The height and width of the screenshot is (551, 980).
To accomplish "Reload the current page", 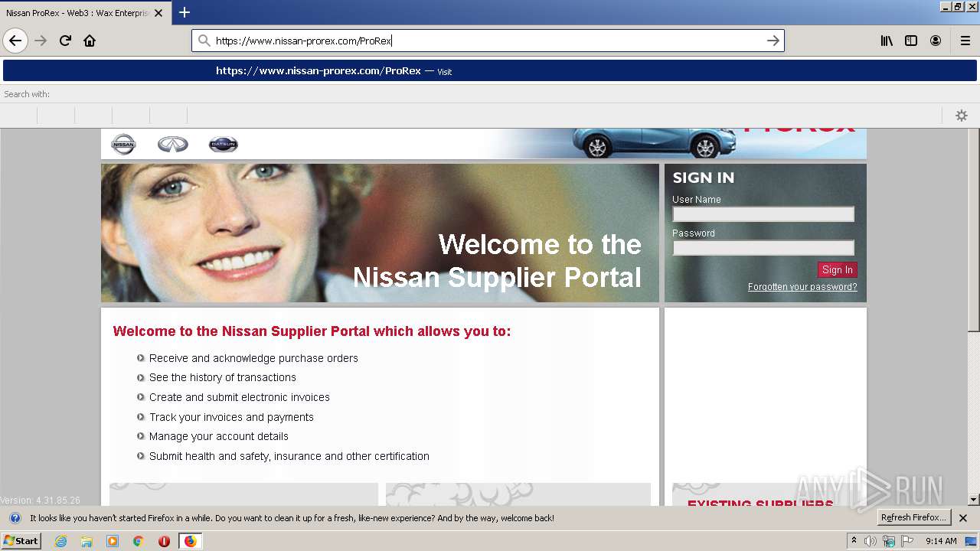I will tap(65, 41).
